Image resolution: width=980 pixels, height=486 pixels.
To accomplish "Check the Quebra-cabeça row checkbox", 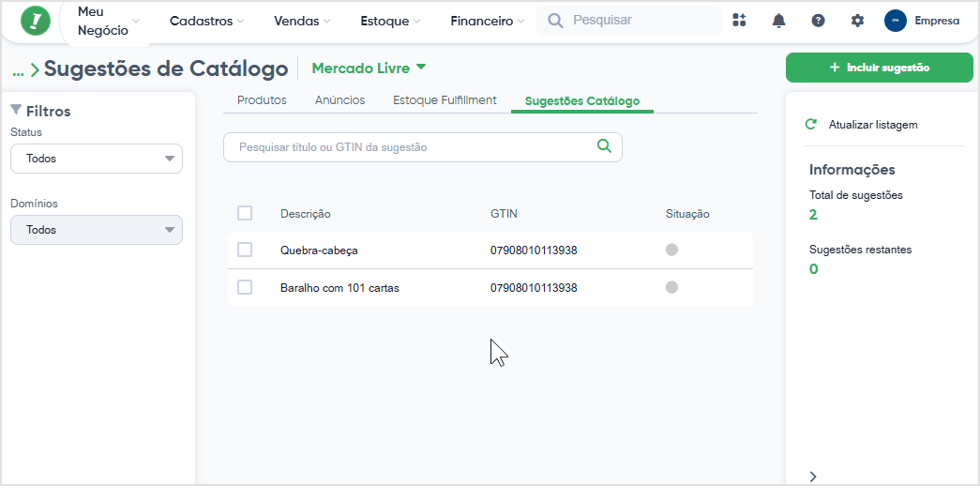I will [245, 251].
